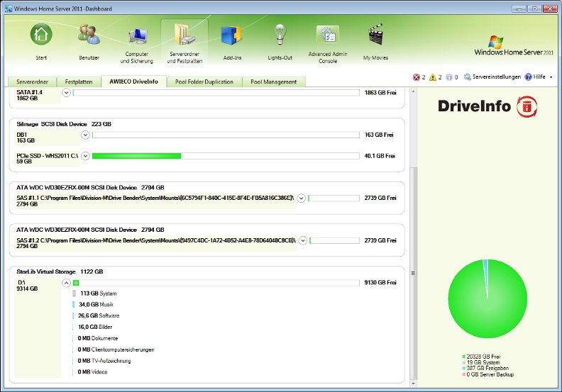Click '9130 GB Frei' value

point(380,282)
